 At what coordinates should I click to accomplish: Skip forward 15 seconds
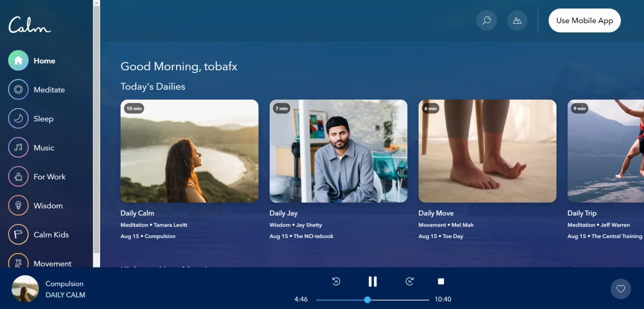click(410, 281)
